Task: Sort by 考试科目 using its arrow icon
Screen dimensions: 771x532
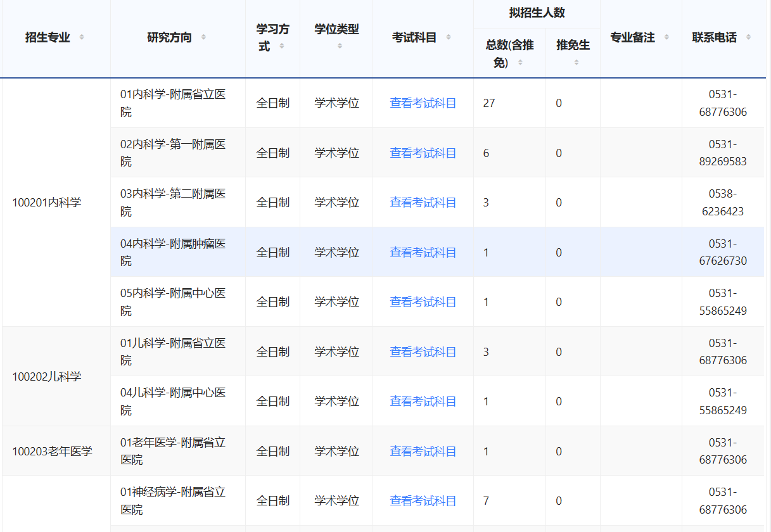Action: pyautogui.click(x=449, y=37)
